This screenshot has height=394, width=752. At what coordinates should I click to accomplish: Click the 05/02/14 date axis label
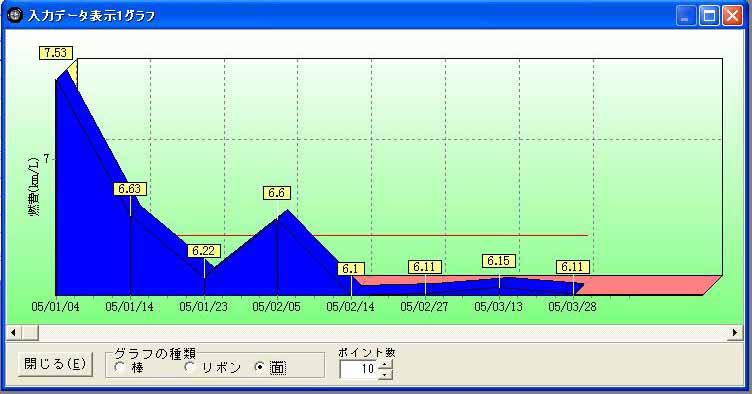coord(350,306)
